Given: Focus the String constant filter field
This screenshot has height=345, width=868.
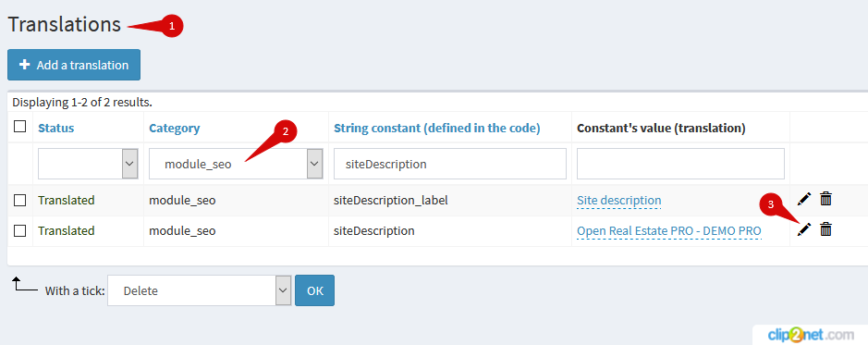Looking at the screenshot, I should [450, 164].
